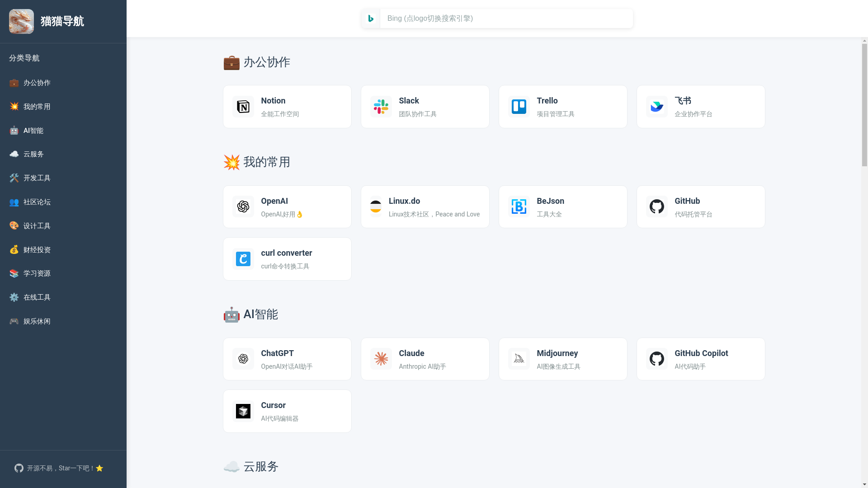Click the 办公协作 section heading

tap(256, 62)
